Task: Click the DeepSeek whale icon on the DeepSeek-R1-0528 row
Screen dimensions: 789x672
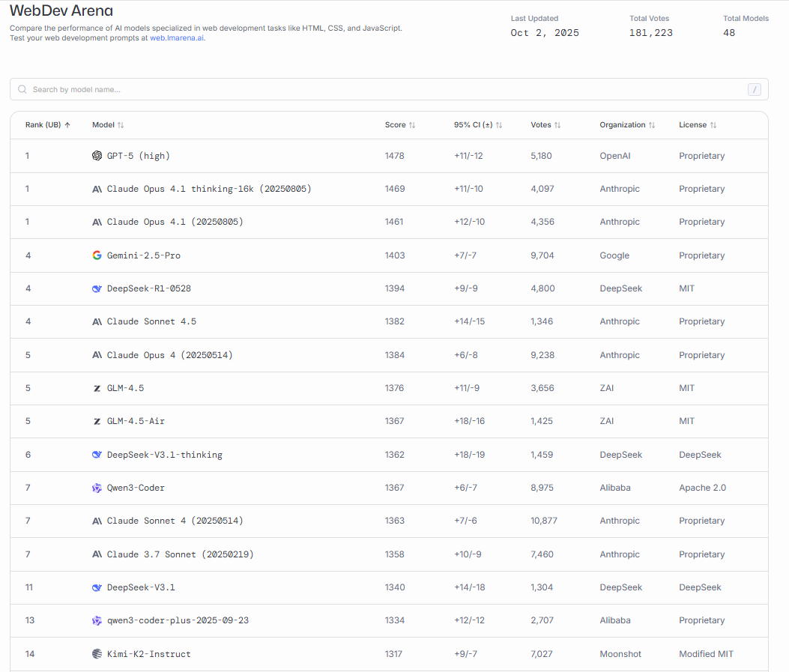Action: pyautogui.click(x=97, y=288)
